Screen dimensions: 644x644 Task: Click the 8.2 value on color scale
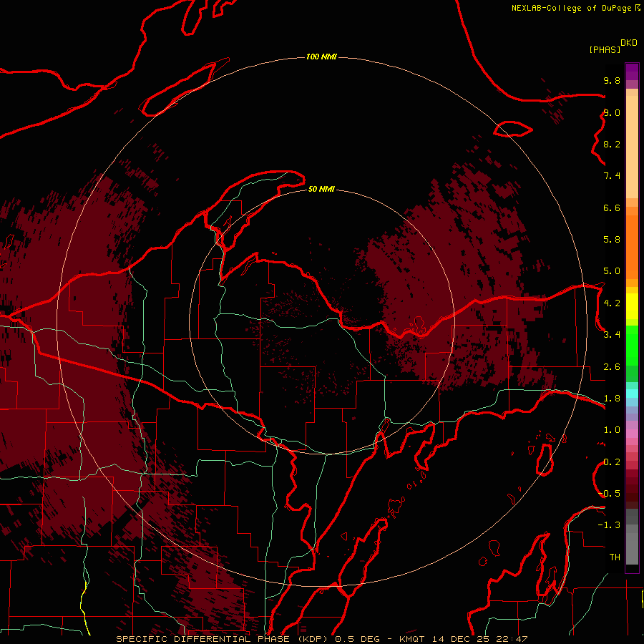[612, 144]
